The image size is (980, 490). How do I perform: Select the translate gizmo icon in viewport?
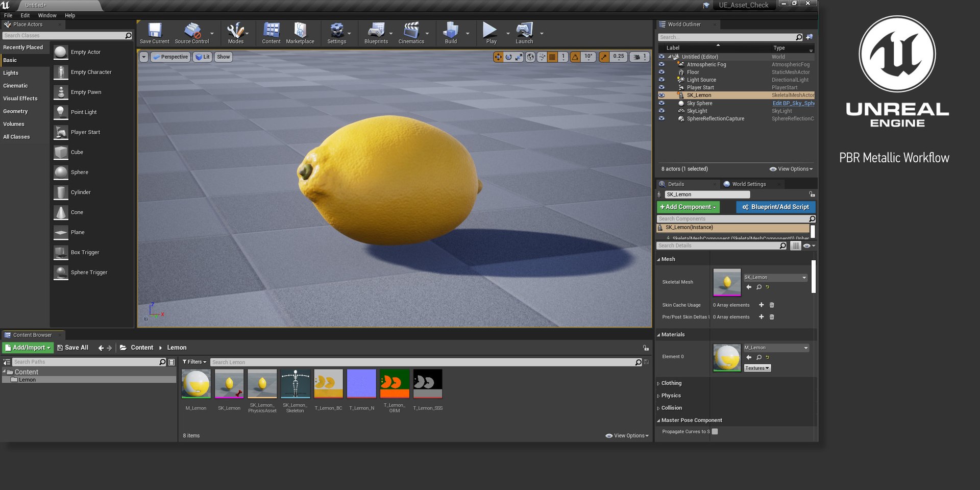click(x=498, y=57)
